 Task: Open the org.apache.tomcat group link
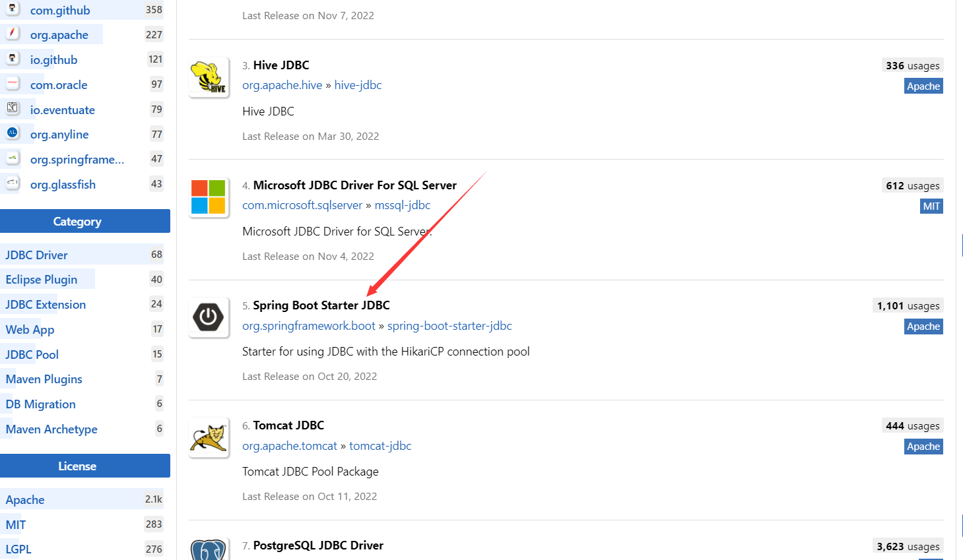click(x=290, y=446)
